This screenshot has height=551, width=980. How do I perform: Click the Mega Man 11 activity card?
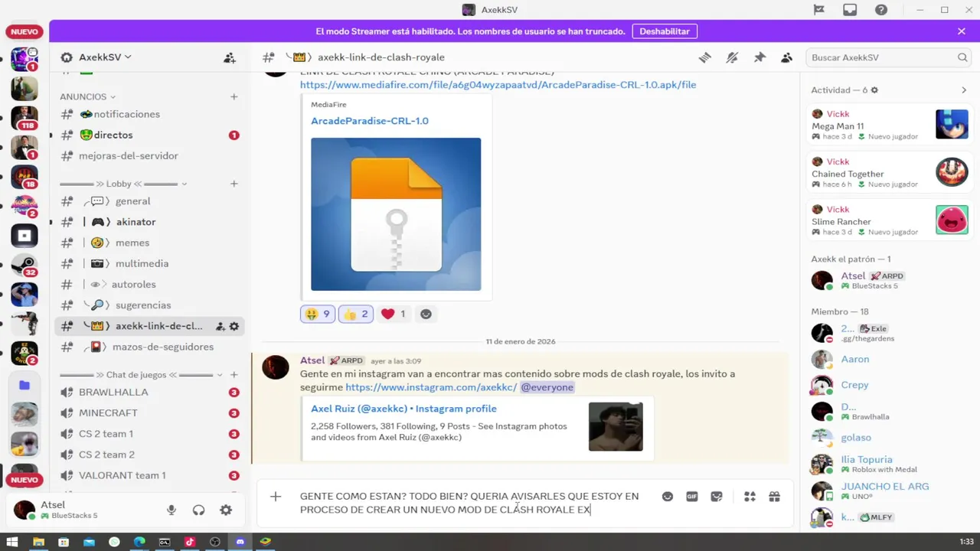pos(890,125)
